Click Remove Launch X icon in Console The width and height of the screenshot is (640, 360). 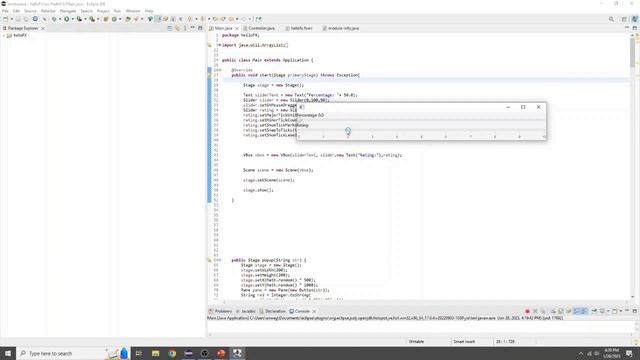coord(536,311)
